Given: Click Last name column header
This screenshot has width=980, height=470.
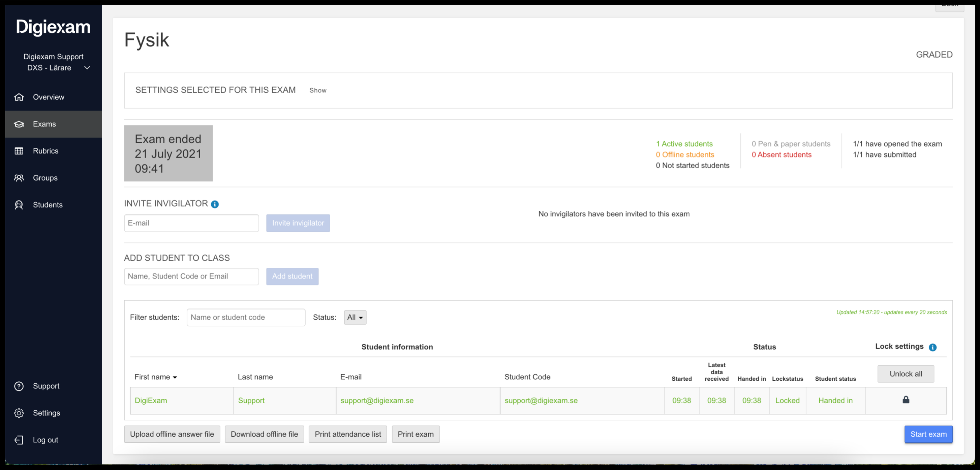Looking at the screenshot, I should click(255, 377).
